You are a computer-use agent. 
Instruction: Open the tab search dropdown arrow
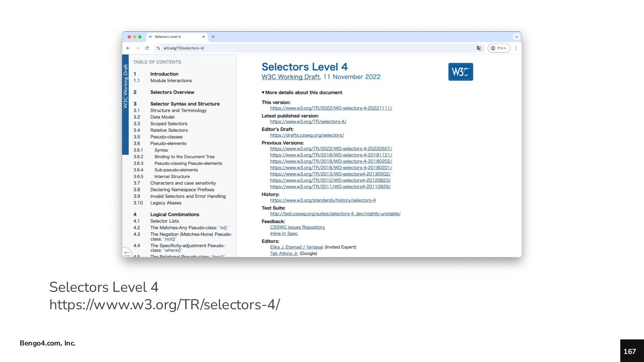pyautogui.click(x=517, y=37)
